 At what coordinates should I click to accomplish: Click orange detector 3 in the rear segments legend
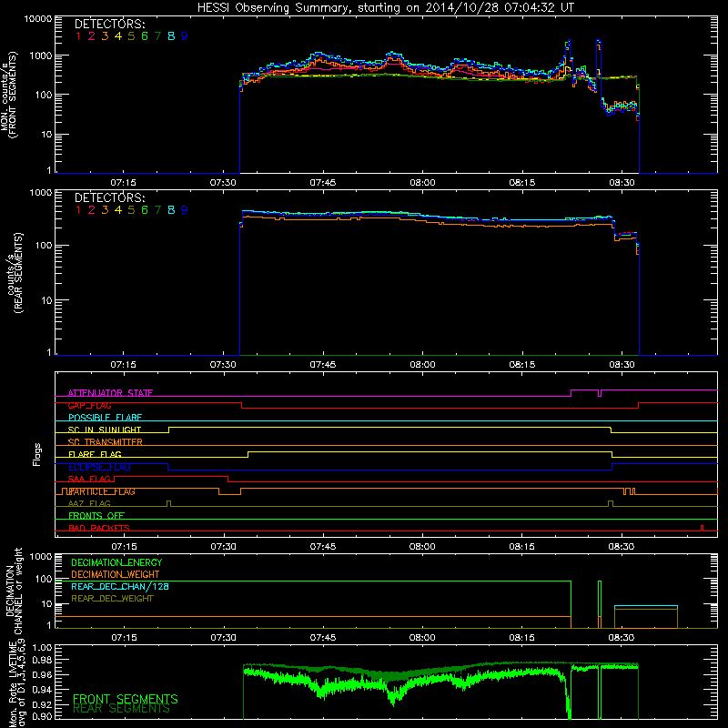point(105,210)
